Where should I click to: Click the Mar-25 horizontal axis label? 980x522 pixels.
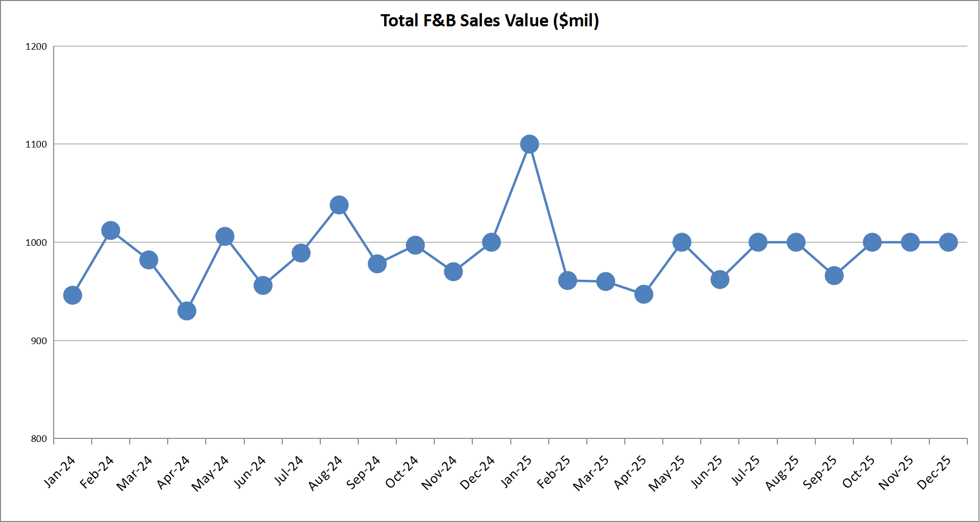(592, 473)
